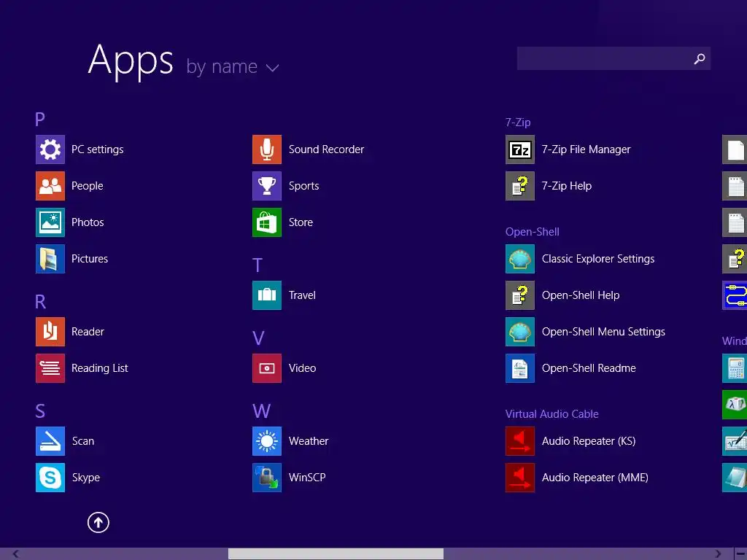Open the Skype app icon
The height and width of the screenshot is (560, 747).
pyautogui.click(x=50, y=478)
